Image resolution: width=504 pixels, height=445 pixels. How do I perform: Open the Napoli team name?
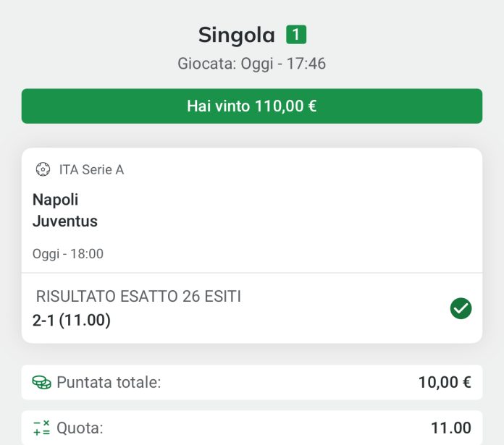[55, 200]
